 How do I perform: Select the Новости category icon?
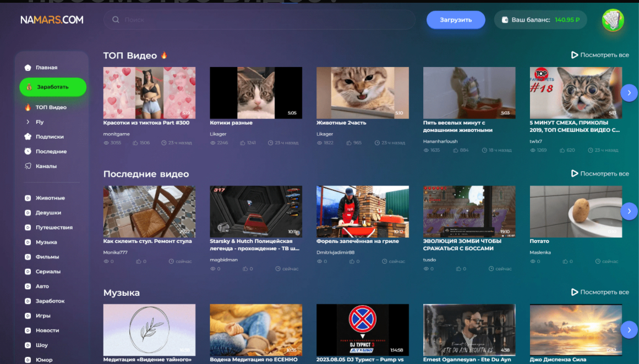28,330
